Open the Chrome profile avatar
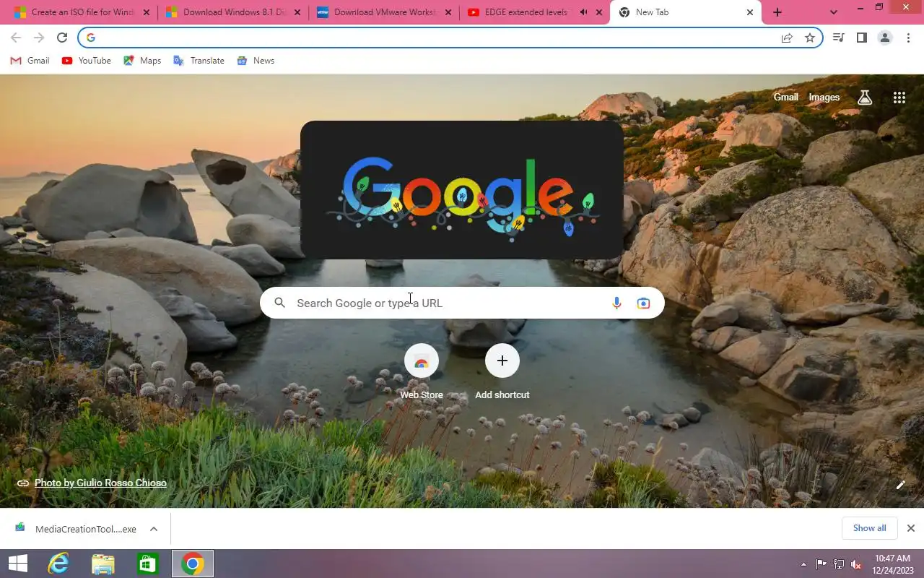The image size is (924, 578). pos(884,38)
